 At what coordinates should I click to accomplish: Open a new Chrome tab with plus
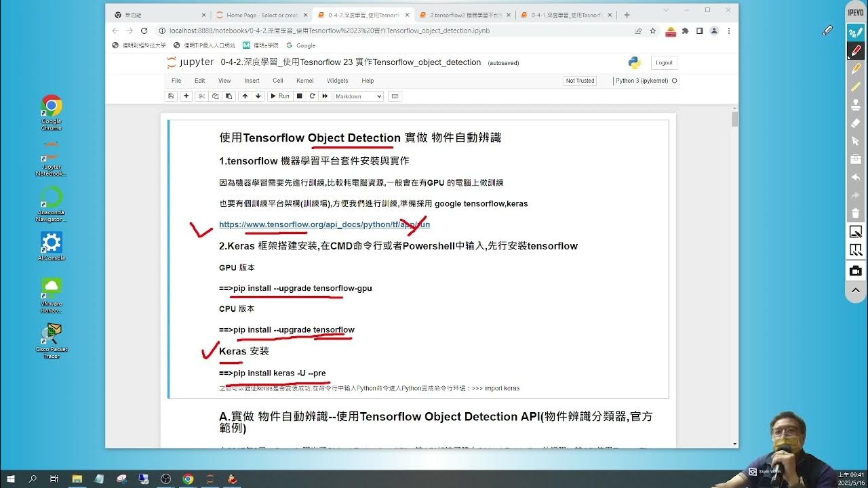pyautogui.click(x=627, y=15)
